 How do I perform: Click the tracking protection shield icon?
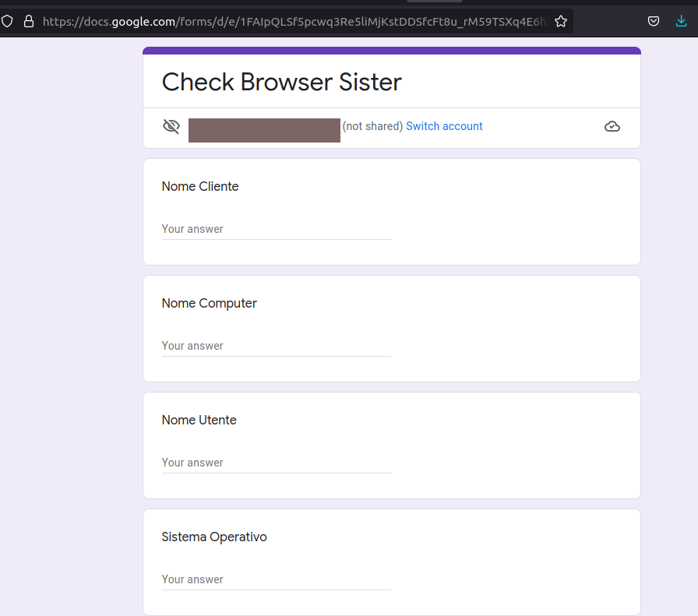pos(8,21)
